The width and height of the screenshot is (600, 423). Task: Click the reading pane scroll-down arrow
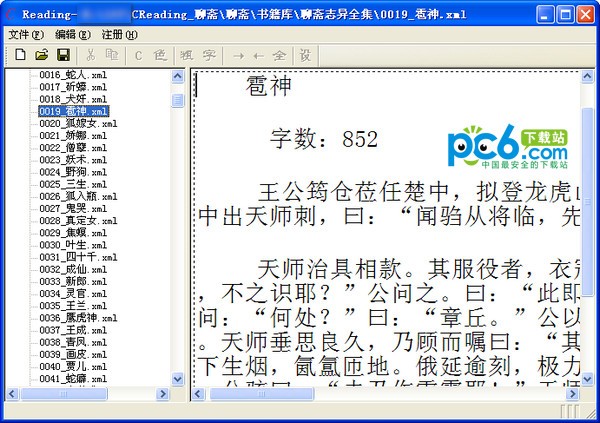click(x=587, y=379)
